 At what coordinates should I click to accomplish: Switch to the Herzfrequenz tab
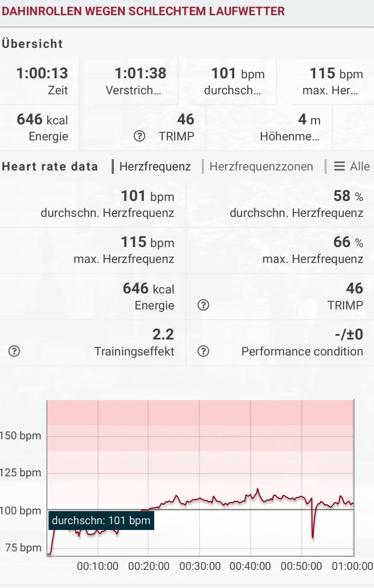pyautogui.click(x=155, y=166)
